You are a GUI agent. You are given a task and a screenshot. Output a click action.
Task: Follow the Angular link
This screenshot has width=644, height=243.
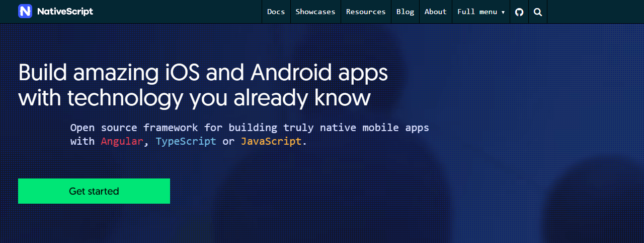(x=122, y=141)
